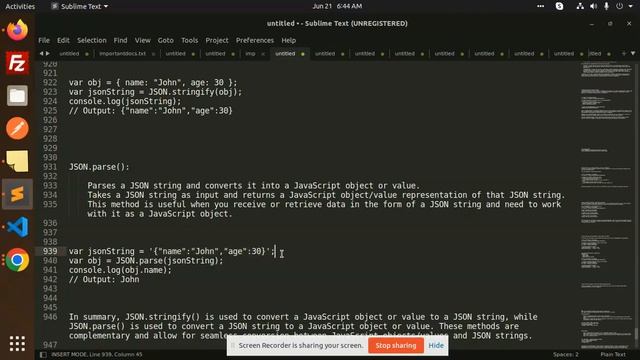The image size is (640, 360).
Task: Click the var obj = { name: "John" line
Action: click(x=153, y=82)
